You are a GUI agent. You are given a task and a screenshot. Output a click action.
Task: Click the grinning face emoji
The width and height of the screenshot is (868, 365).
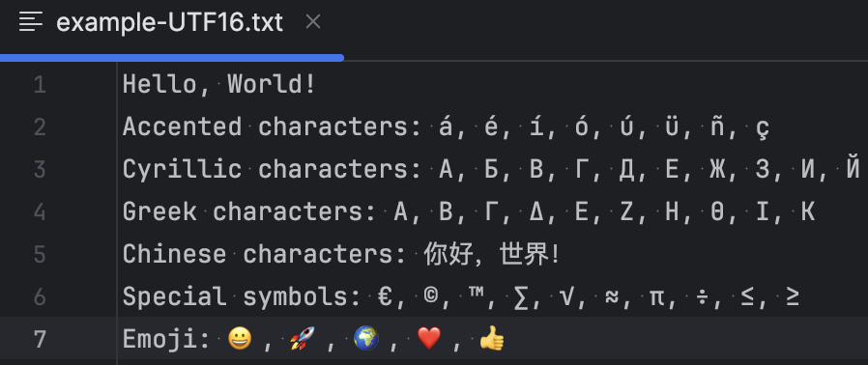(x=241, y=339)
